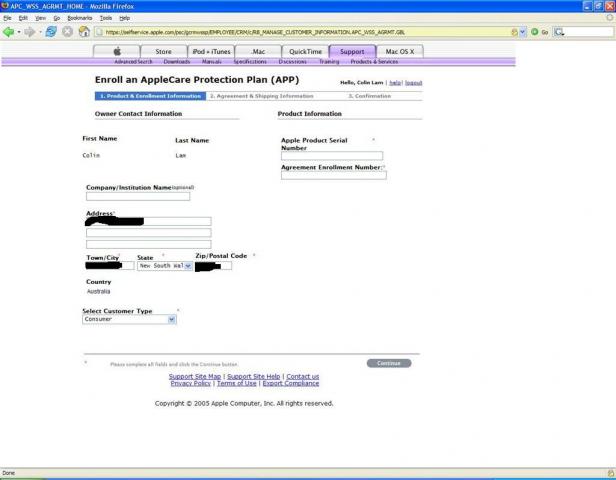Switch to the iPod + iTunes tab

tap(211, 51)
